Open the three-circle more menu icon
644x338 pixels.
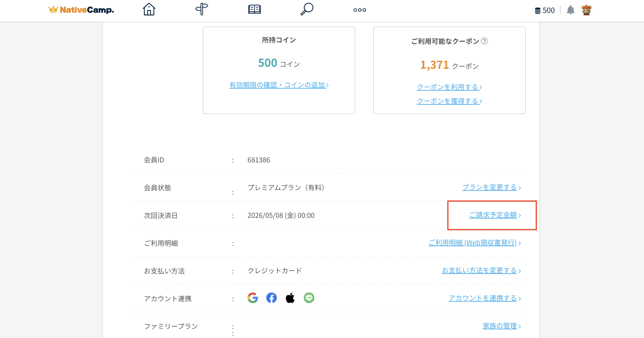[x=359, y=10]
